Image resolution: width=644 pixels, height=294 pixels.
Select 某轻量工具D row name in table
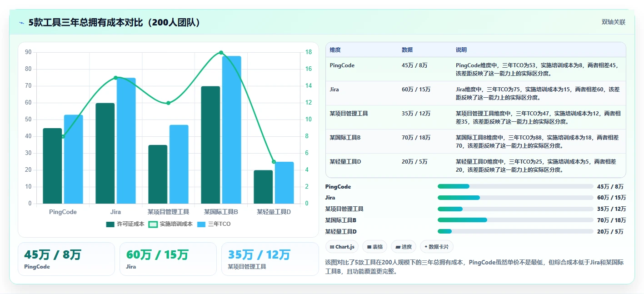pyautogui.click(x=345, y=162)
